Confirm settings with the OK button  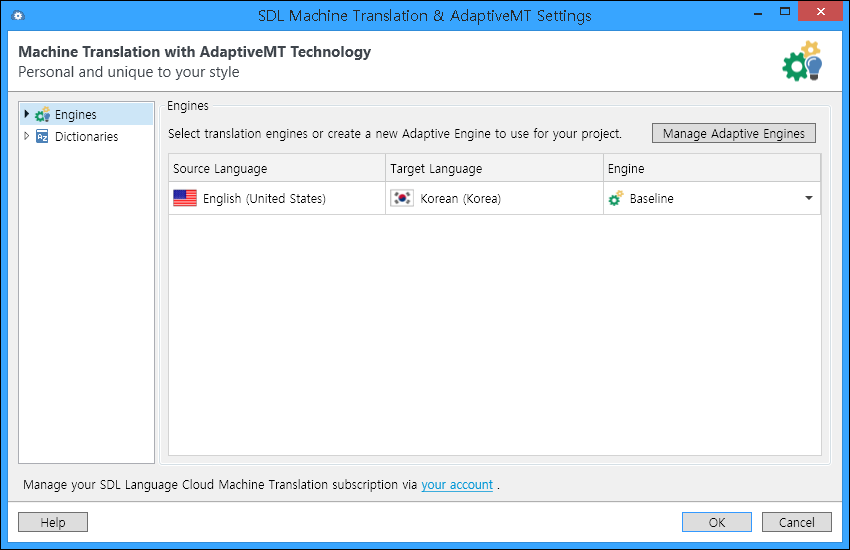pos(716,522)
